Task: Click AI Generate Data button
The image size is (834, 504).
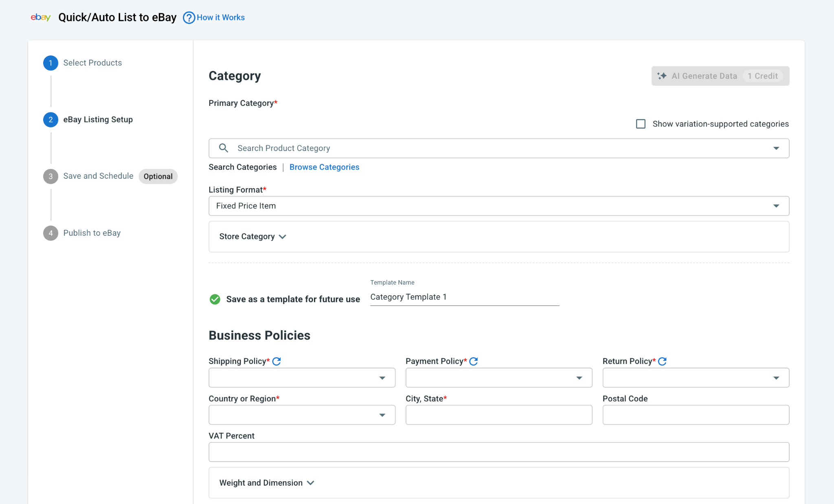Action: [720, 76]
